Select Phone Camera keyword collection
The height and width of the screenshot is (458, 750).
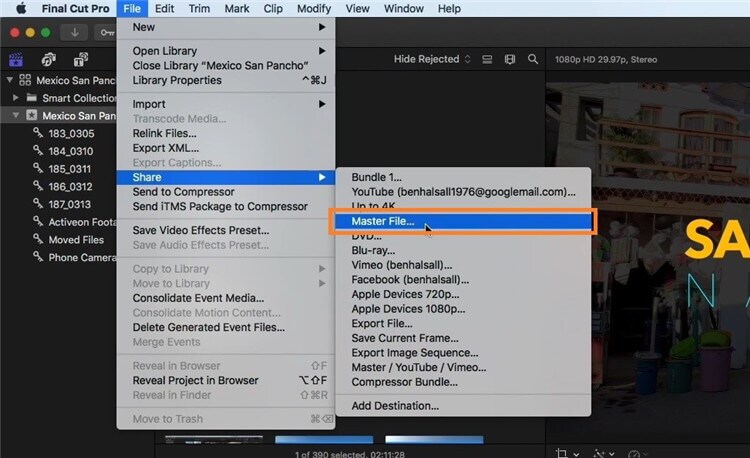pyautogui.click(x=81, y=257)
